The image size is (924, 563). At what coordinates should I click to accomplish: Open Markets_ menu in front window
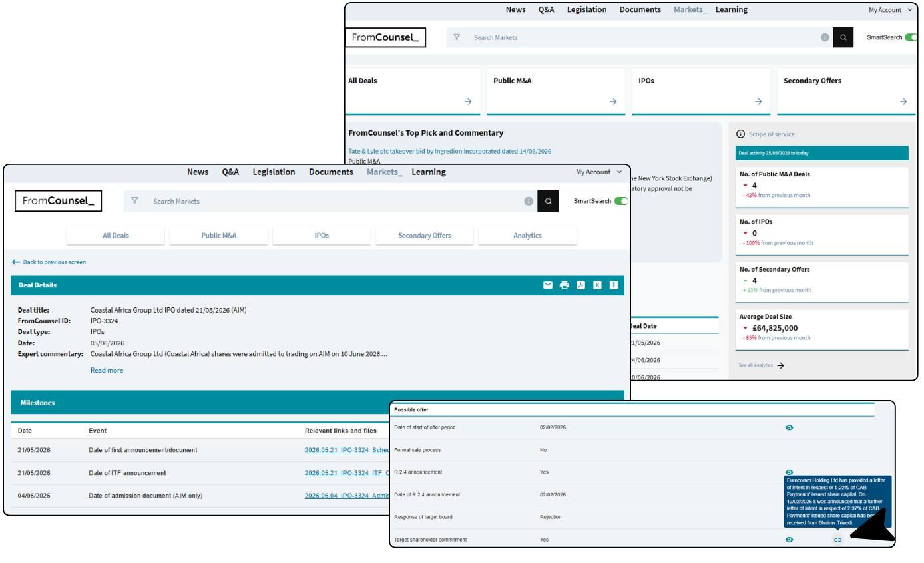point(384,172)
